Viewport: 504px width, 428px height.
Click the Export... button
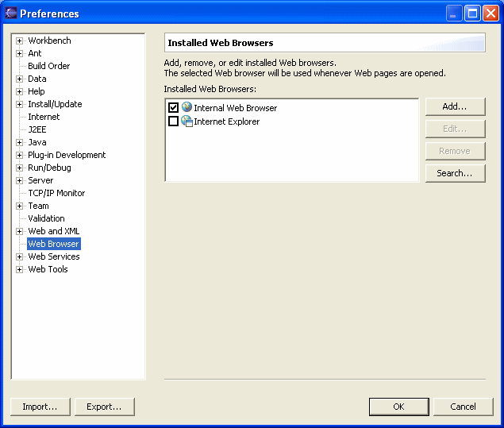105,407
